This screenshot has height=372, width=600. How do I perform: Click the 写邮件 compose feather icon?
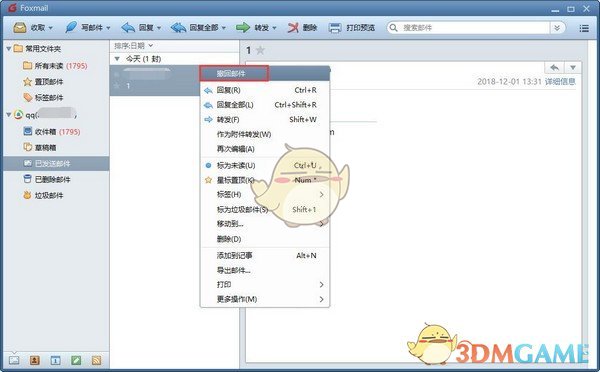pyautogui.click(x=71, y=27)
